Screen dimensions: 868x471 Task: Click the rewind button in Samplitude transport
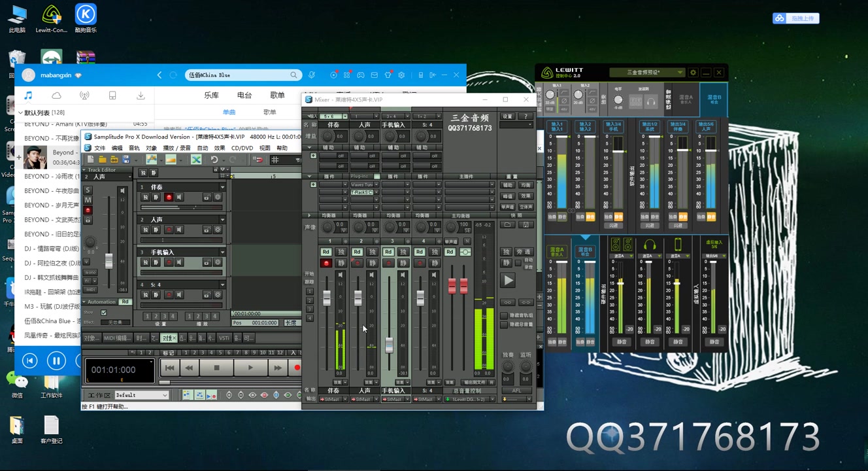pos(189,368)
